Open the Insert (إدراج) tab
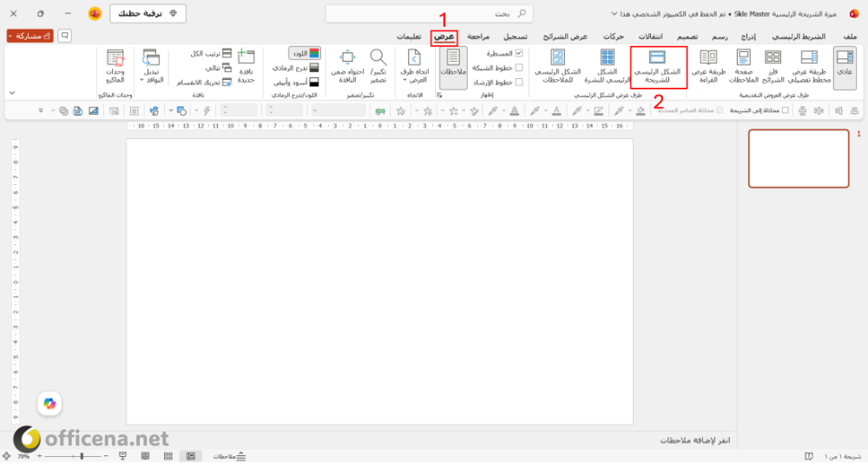Image resolution: width=868 pixels, height=464 pixels. click(748, 36)
